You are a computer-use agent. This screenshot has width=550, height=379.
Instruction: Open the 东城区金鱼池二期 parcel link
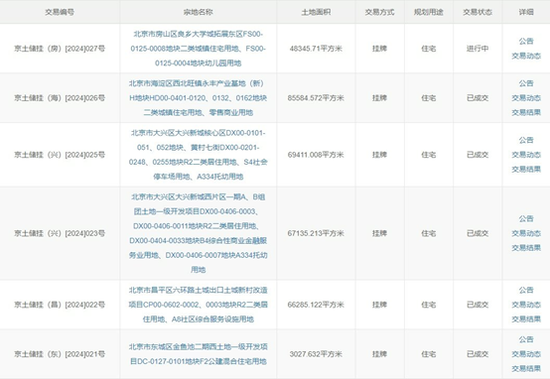point(198,354)
